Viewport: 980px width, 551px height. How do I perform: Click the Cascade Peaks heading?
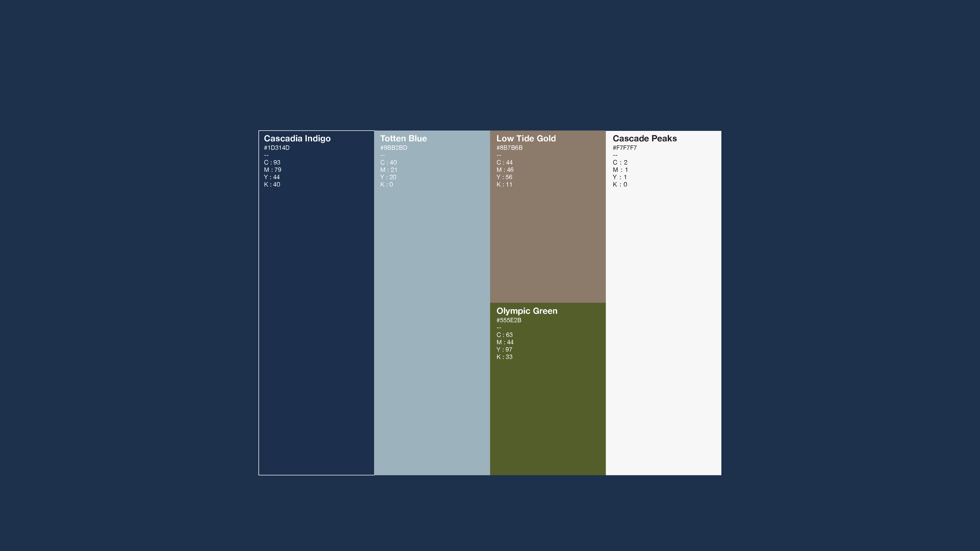644,138
